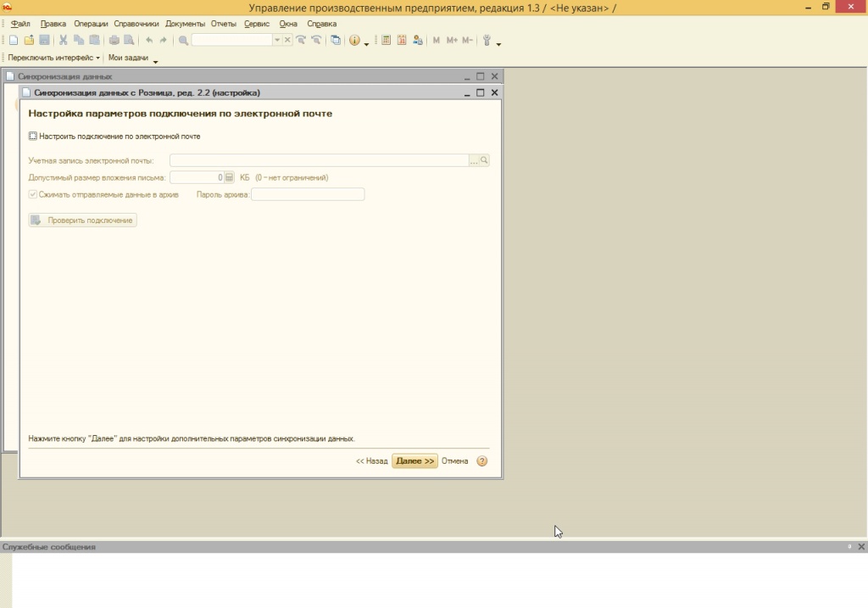Click the Open file folder icon

click(x=29, y=40)
